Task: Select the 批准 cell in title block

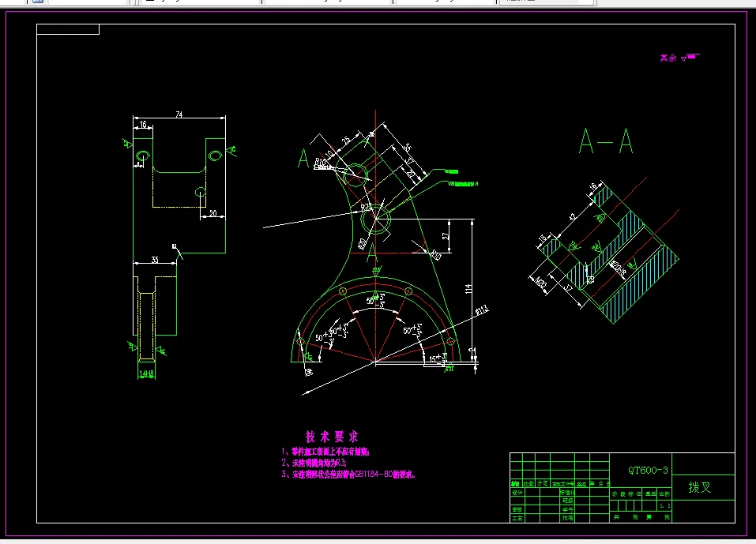Action: 567,519
